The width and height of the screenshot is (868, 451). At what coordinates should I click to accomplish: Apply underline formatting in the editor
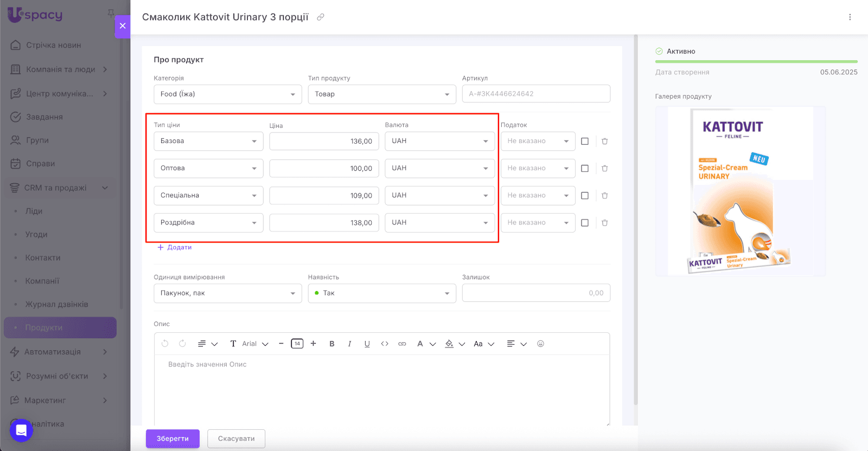coord(367,344)
